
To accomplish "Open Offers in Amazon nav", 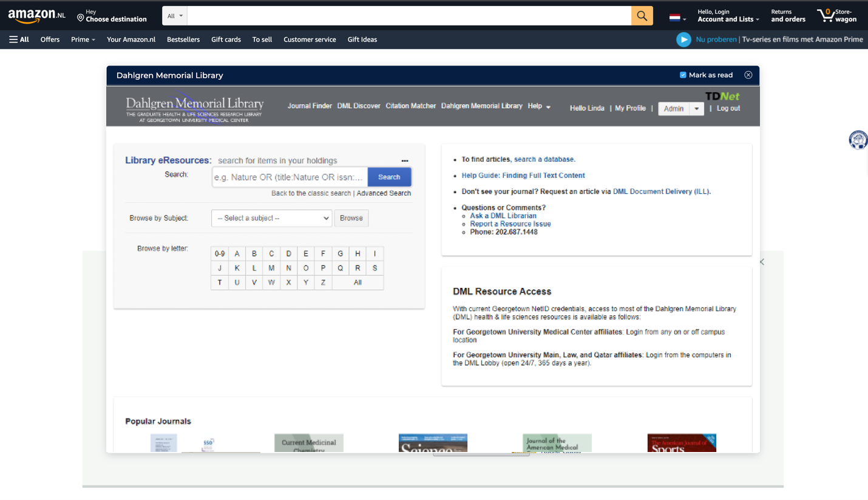I will pos(50,39).
